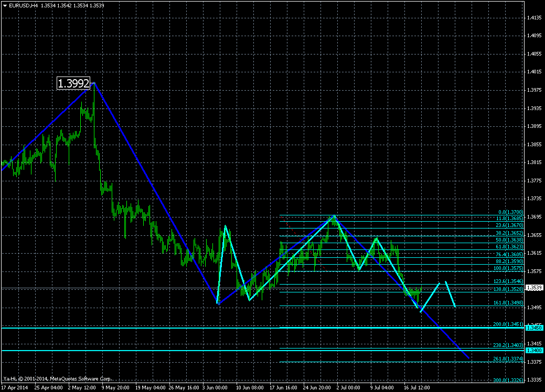The image size is (545, 392).
Task: Select Fibonacci label 261.8(1.3374)
Action: [508, 358]
